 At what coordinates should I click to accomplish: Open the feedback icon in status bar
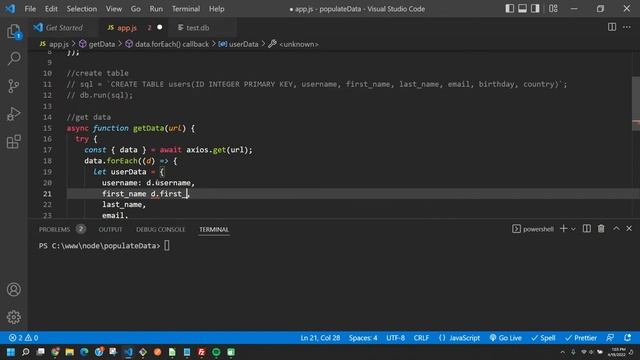pyautogui.click(x=610, y=338)
